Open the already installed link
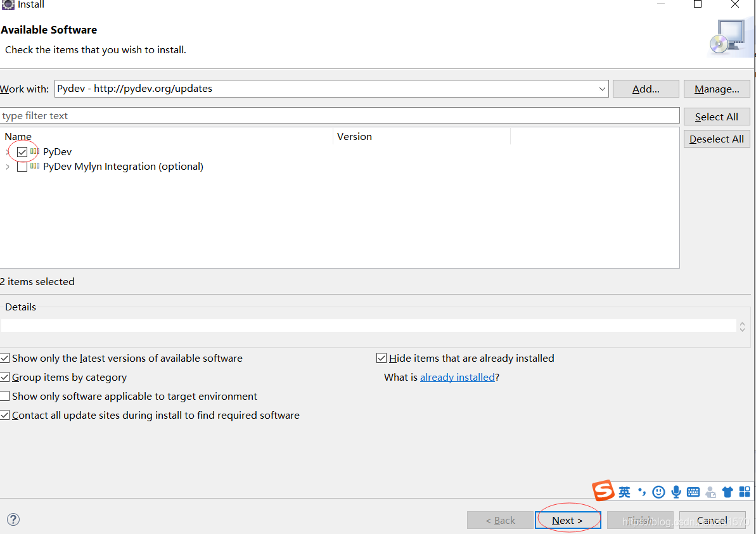Viewport: 756px width, 534px height. pos(458,378)
